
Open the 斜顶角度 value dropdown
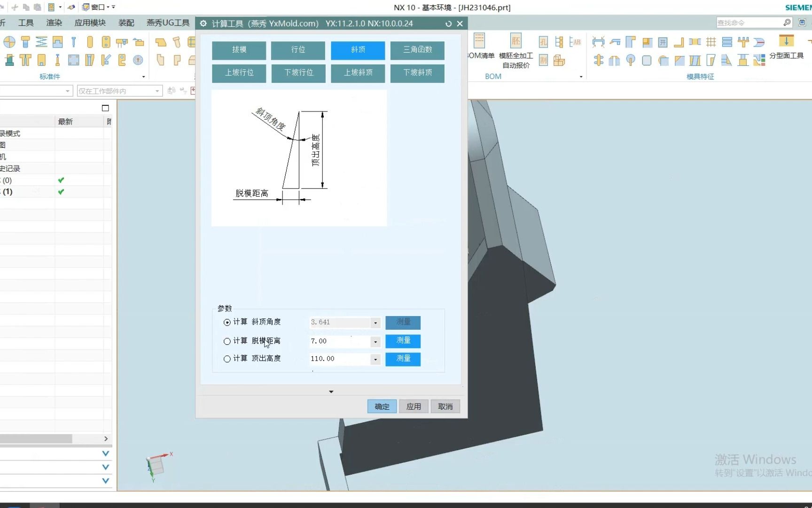click(375, 322)
